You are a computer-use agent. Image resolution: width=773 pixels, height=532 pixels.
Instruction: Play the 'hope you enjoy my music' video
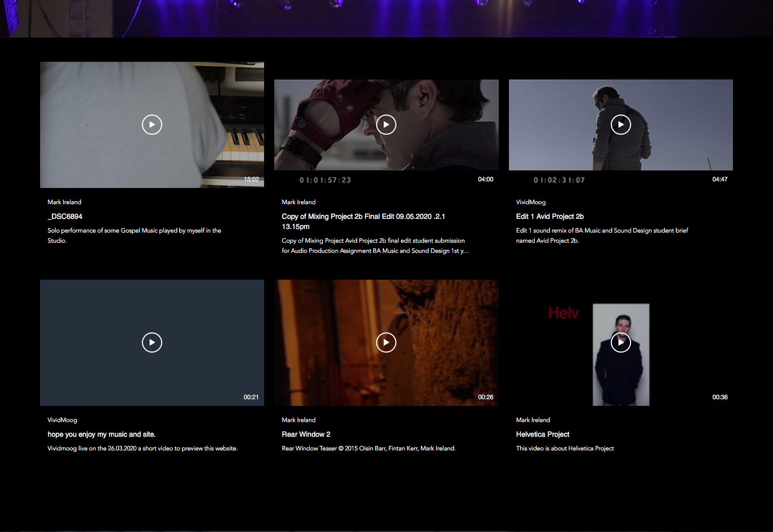pos(152,343)
